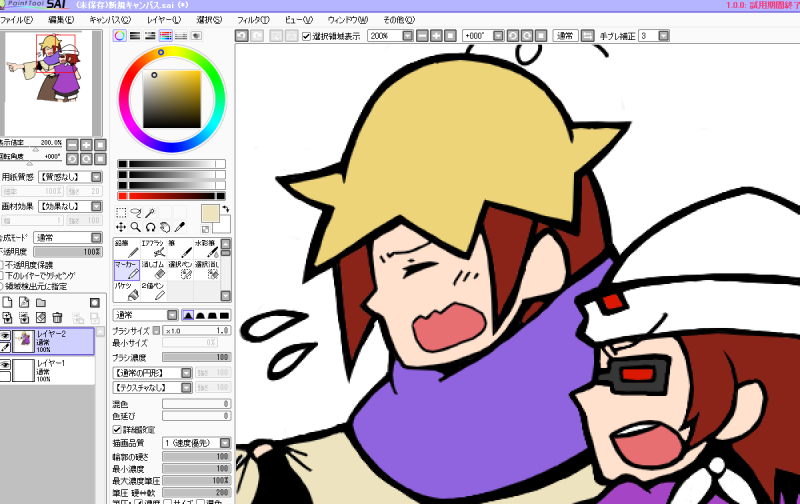Adjust the layer 不透明度 opacity slider
This screenshot has height=504, width=800.
tap(67, 252)
